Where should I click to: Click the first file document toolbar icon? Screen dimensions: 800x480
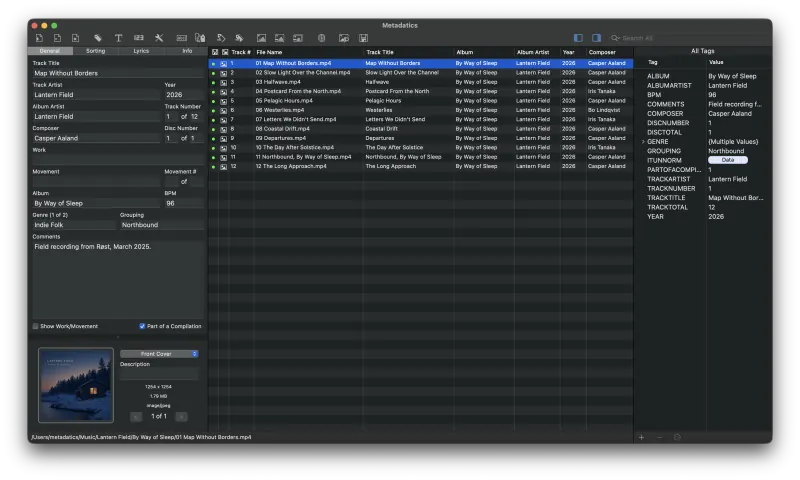click(x=39, y=38)
